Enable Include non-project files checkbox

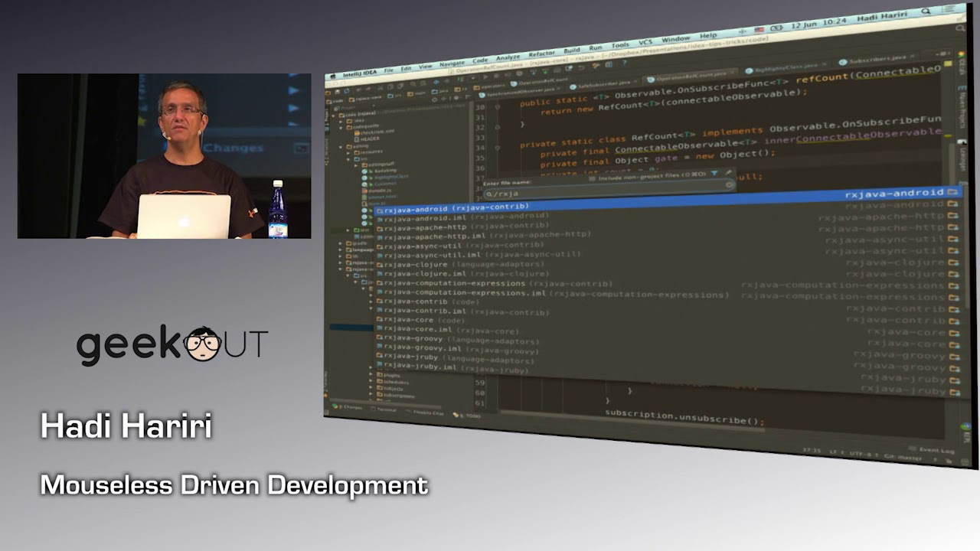tap(593, 177)
